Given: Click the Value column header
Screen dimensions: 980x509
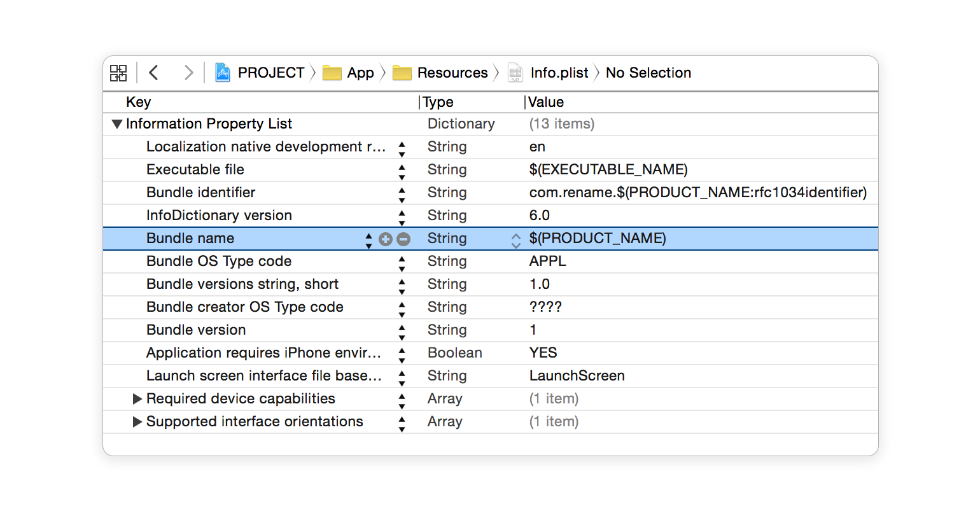Looking at the screenshot, I should pyautogui.click(x=546, y=102).
